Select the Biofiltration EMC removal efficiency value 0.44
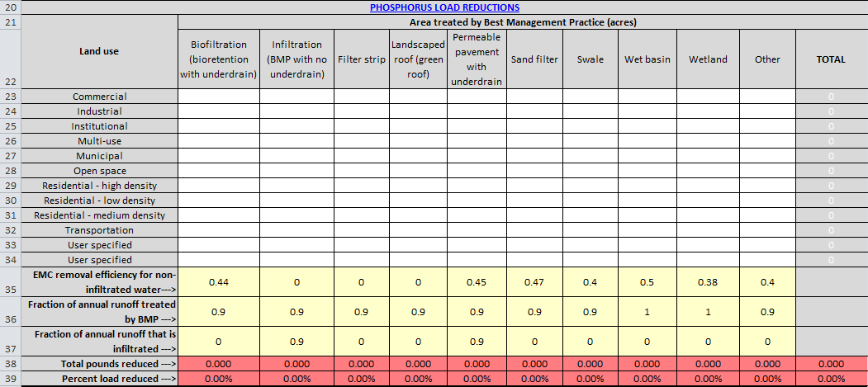This screenshot has width=868, height=387. click(x=218, y=282)
